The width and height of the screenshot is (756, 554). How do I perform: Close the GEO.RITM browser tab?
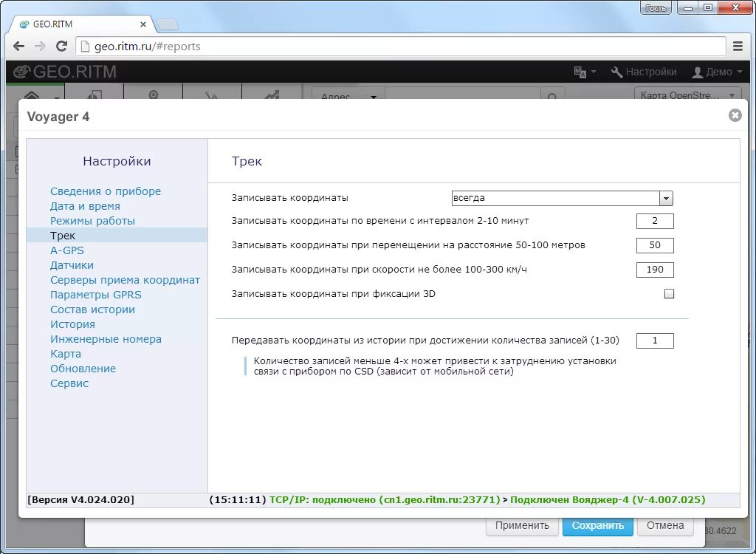coord(143,24)
